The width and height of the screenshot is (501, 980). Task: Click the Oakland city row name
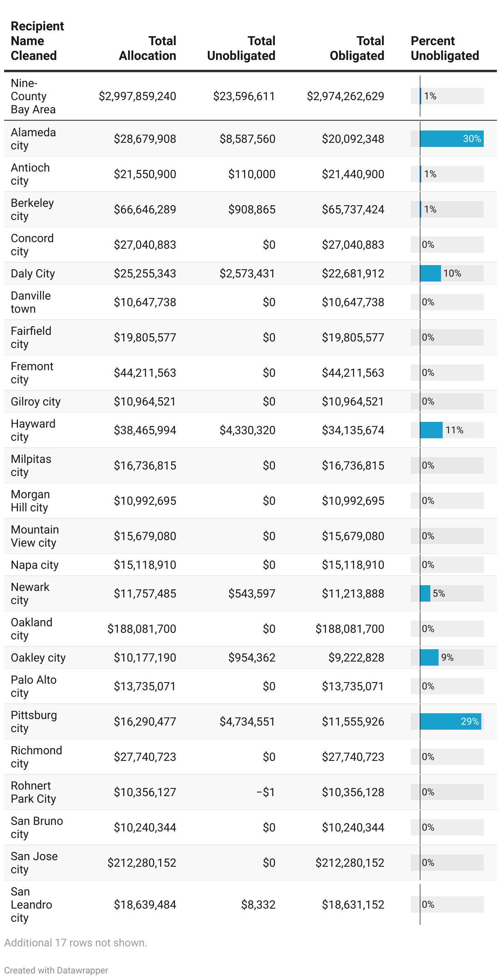click(x=31, y=629)
